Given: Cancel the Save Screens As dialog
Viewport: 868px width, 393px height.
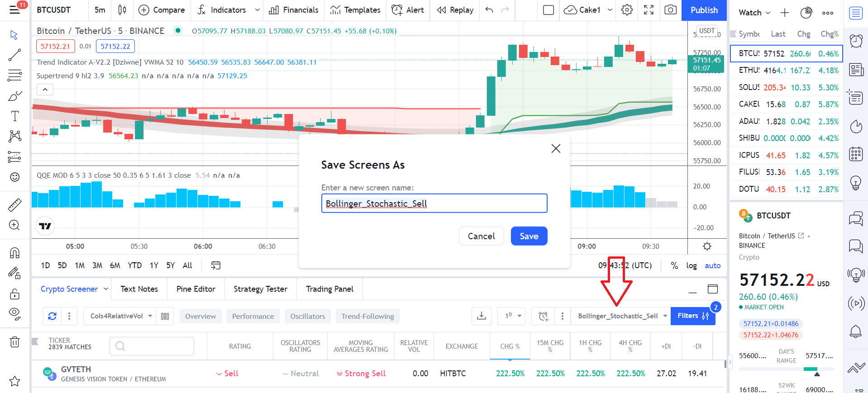Looking at the screenshot, I should point(482,236).
